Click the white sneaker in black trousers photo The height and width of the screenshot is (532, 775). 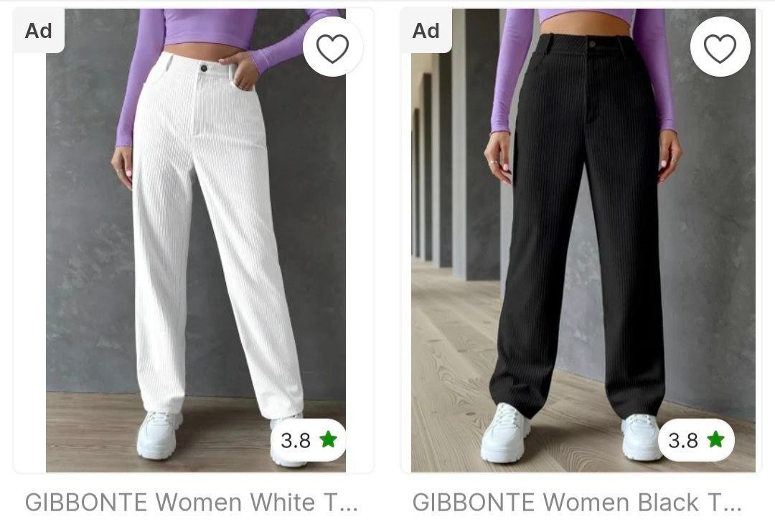[505, 433]
